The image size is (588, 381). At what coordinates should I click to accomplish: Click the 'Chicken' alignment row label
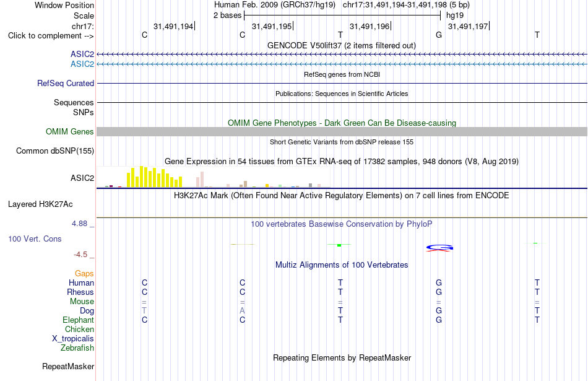tap(79, 329)
